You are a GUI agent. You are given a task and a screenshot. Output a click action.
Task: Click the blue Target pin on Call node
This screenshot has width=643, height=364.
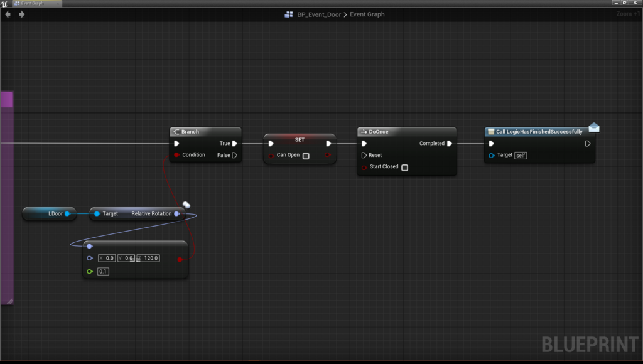coord(491,156)
